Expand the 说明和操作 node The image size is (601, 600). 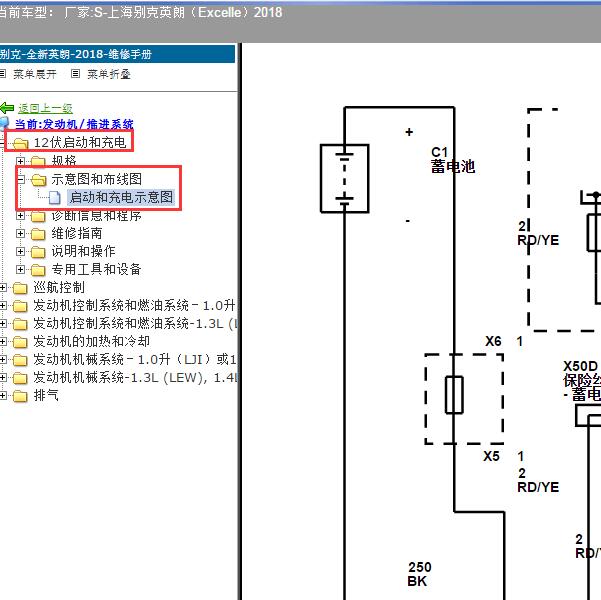tap(21, 252)
